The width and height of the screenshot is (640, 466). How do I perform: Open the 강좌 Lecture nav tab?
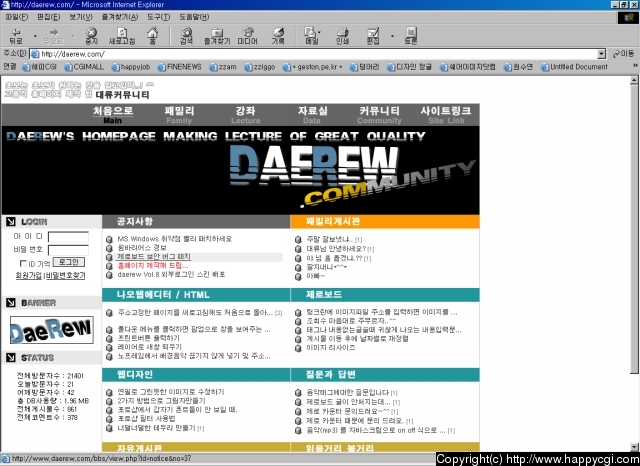245,114
